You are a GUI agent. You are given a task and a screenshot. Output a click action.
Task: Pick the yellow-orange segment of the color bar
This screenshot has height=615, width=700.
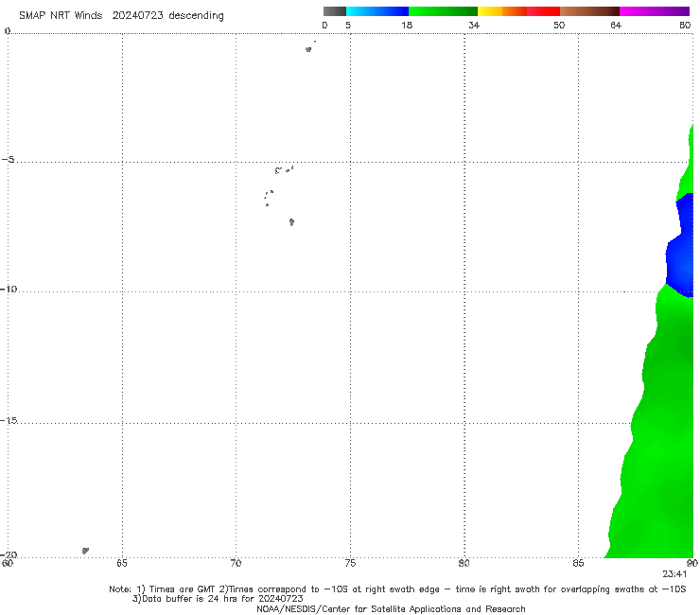coord(501,11)
